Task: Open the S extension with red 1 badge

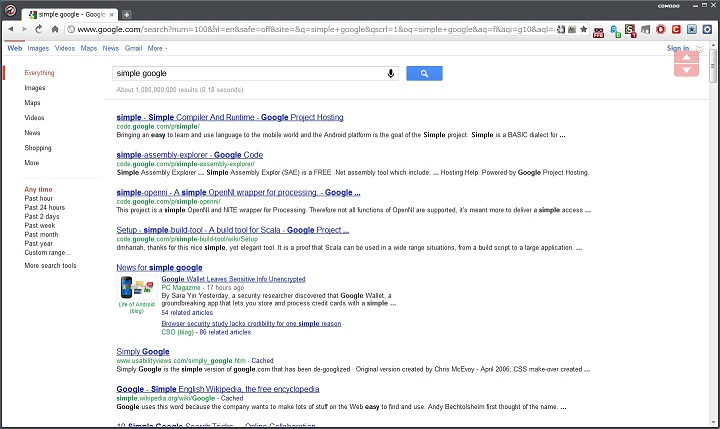Action: pos(630,31)
